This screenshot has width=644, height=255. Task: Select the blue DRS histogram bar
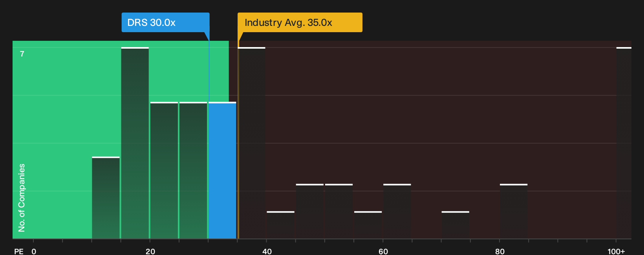222,170
